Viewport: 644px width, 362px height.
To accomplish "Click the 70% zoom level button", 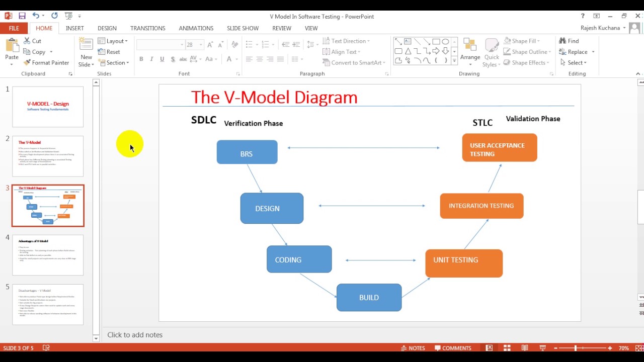I will 624,348.
